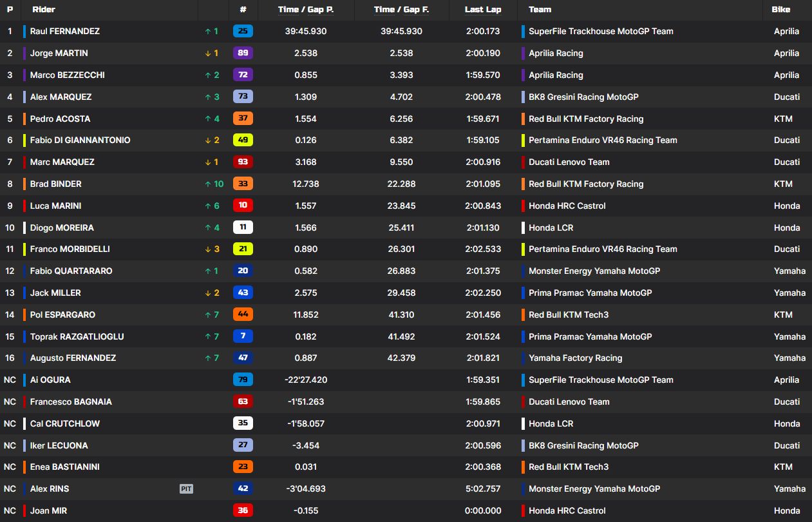
Task: Click Honda LCR team in Diogo Moreira's row
Action: (x=551, y=227)
